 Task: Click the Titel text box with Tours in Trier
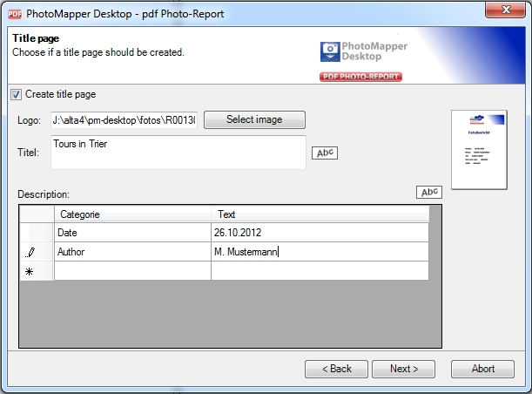178,153
